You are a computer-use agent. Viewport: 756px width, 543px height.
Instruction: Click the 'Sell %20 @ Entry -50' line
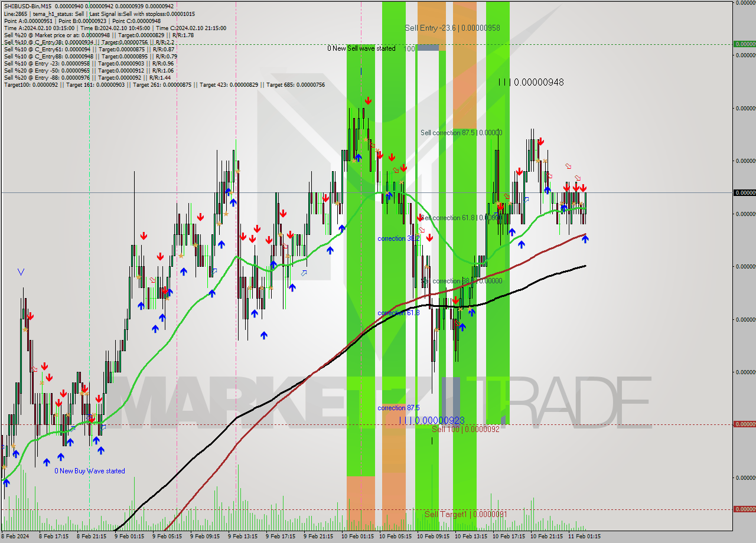pyautogui.click(x=89, y=70)
